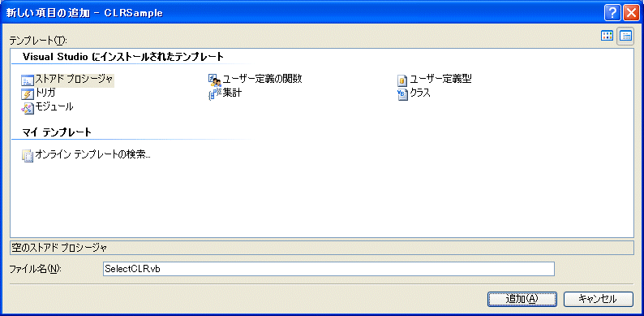Click the ストアド プロシージャ label
Viewport: 644px width, 316px height.
[74, 79]
